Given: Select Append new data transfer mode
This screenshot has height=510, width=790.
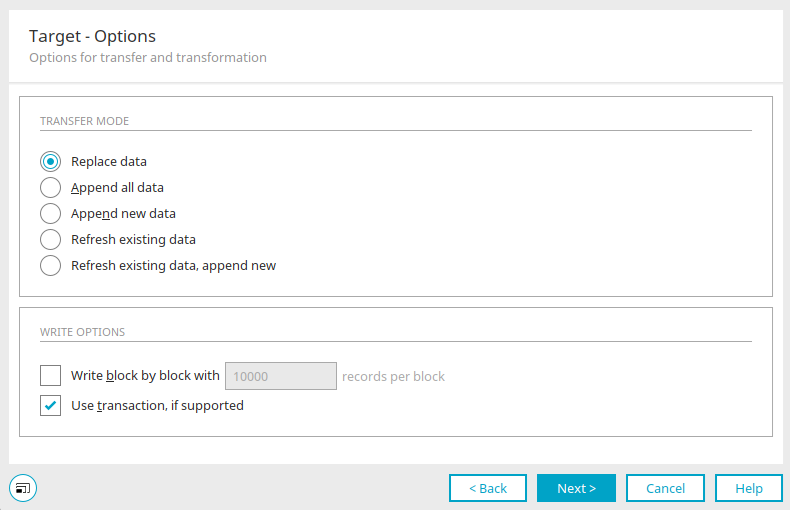Looking at the screenshot, I should click(50, 214).
